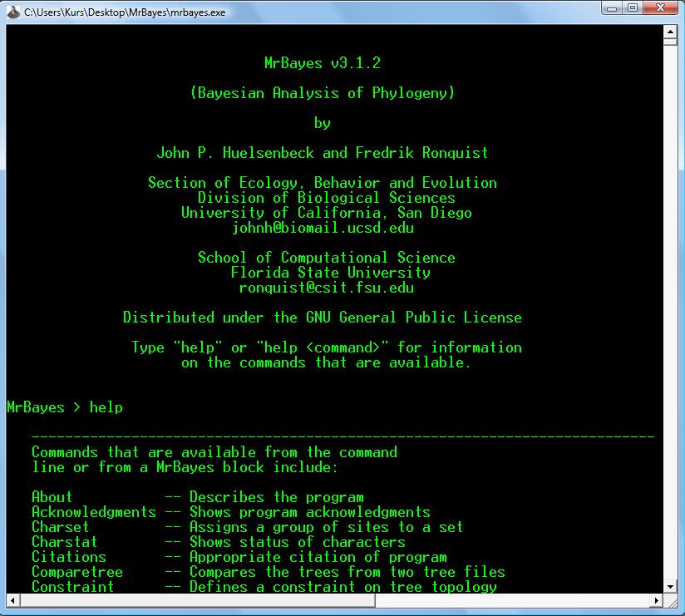Click the horizontal scrollbar left arrow
This screenshot has width=685, height=616.
(x=12, y=600)
